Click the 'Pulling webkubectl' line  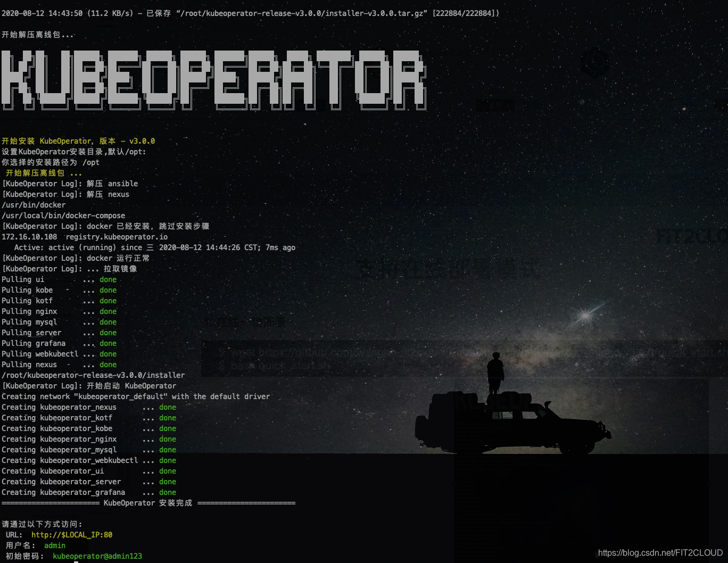59,354
